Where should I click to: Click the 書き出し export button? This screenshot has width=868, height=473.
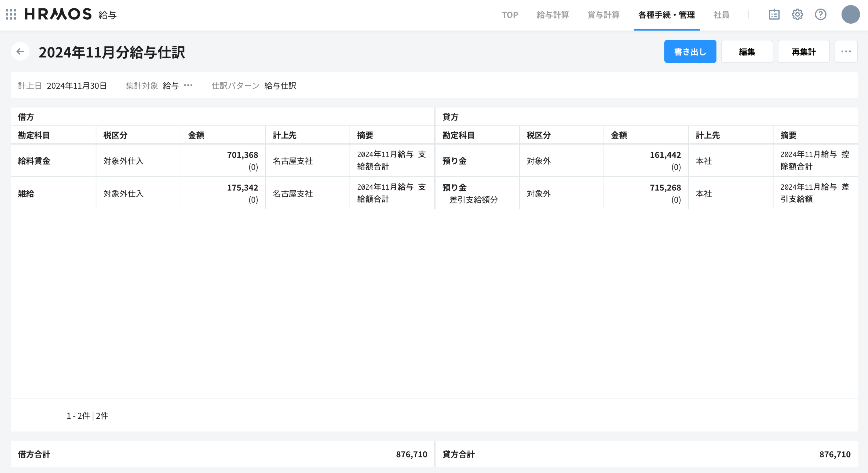690,52
